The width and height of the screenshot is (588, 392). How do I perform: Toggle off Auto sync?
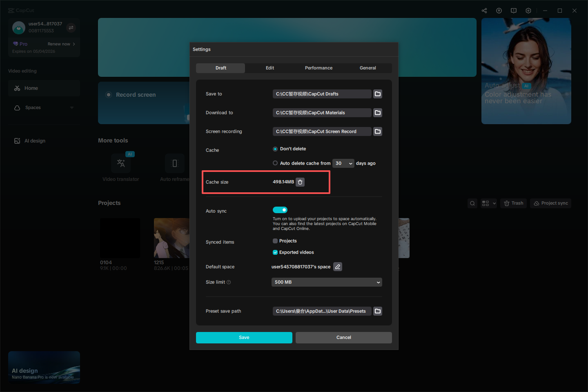(280, 209)
